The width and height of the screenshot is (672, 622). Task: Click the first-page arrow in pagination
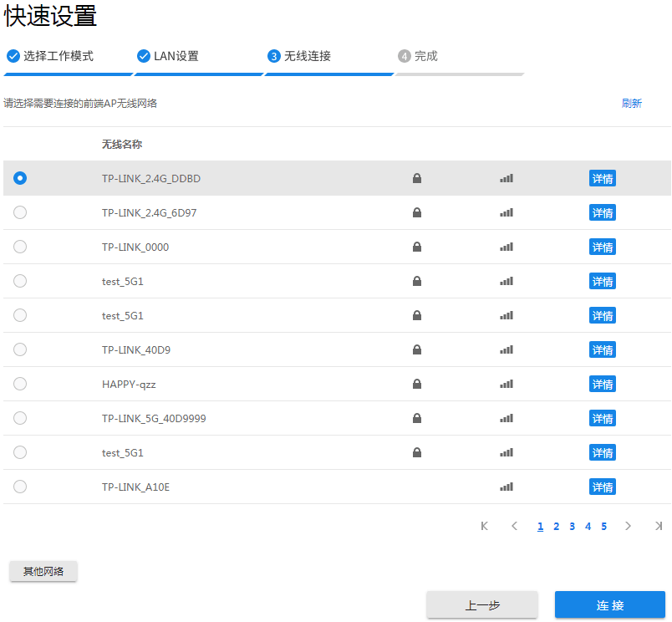(484, 526)
